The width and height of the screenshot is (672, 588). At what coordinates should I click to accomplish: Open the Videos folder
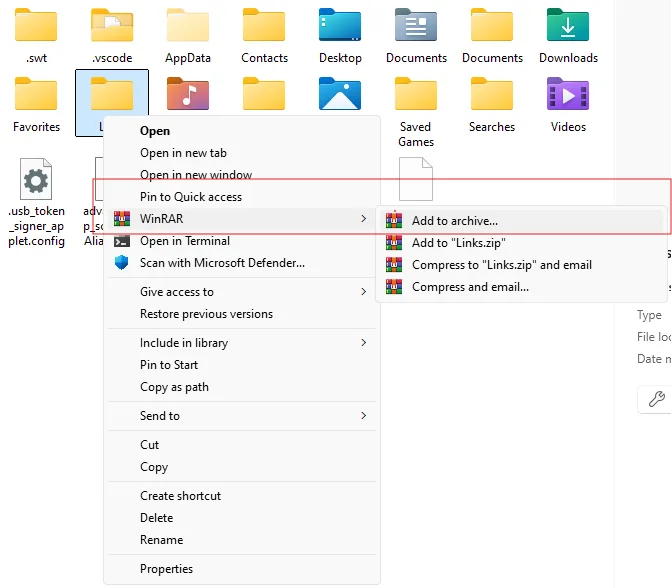click(568, 104)
